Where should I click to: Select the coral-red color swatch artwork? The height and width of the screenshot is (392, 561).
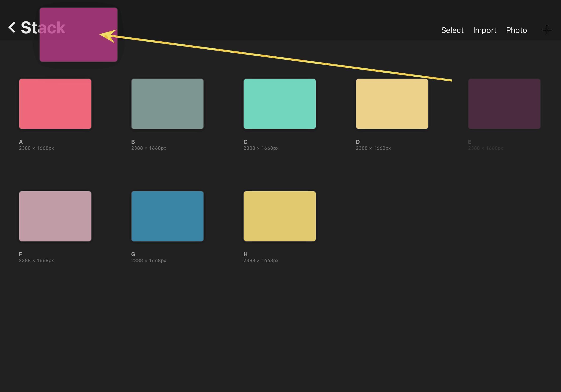(55, 104)
